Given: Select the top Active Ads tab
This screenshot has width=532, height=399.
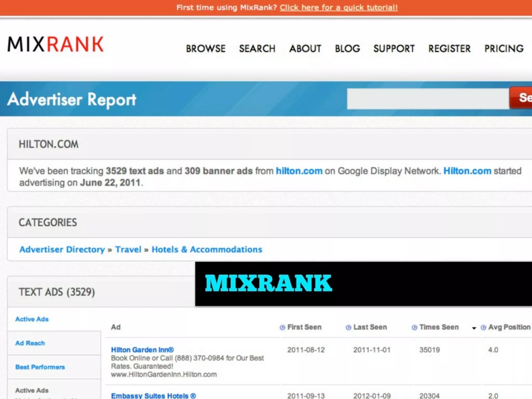Looking at the screenshot, I should point(32,319).
